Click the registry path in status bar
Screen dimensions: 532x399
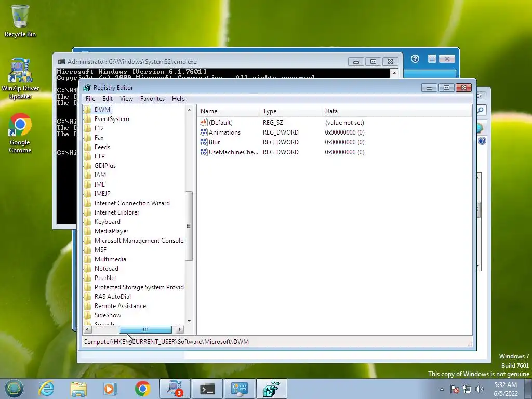click(x=166, y=342)
